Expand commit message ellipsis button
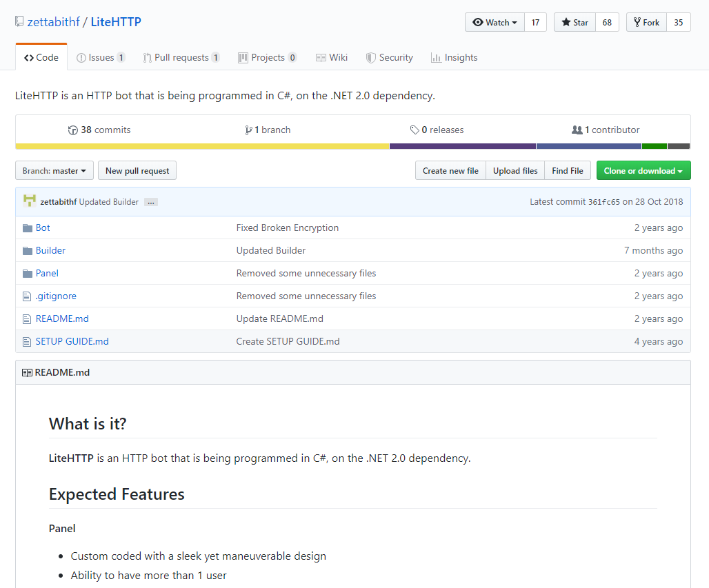Image resolution: width=709 pixels, height=588 pixels. click(151, 202)
